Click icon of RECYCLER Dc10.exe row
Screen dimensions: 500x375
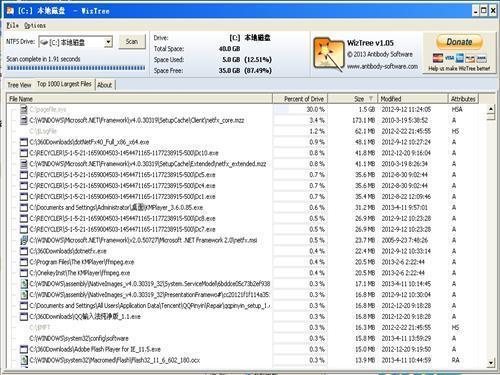24,153
